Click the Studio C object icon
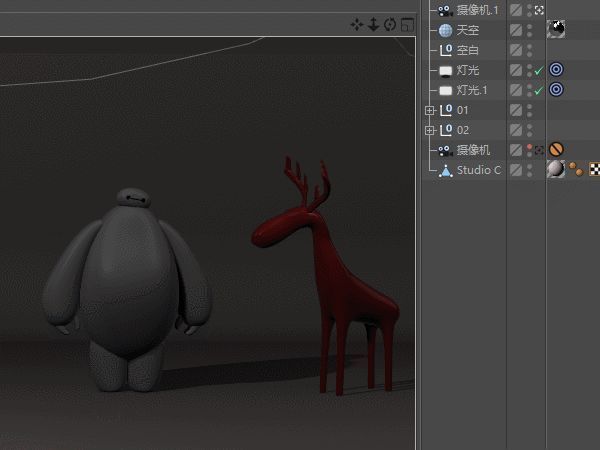Screen dimensions: 600x450 pyautogui.click(x=446, y=171)
